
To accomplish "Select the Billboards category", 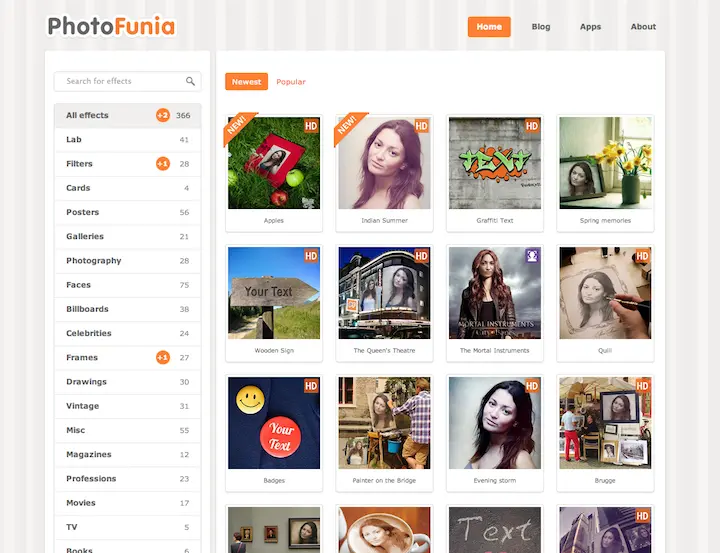I will coord(88,309).
